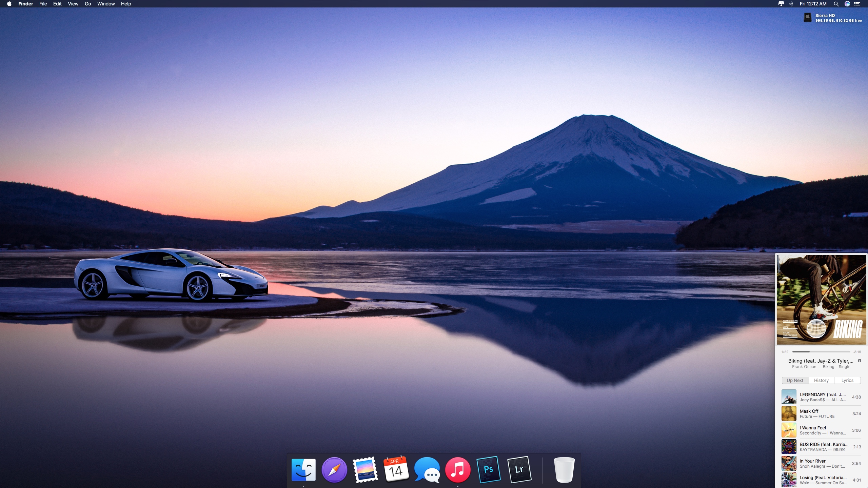This screenshot has height=488, width=868.
Task: Click 'Secondcity — I Wanna...' artist line
Action: click(x=823, y=433)
